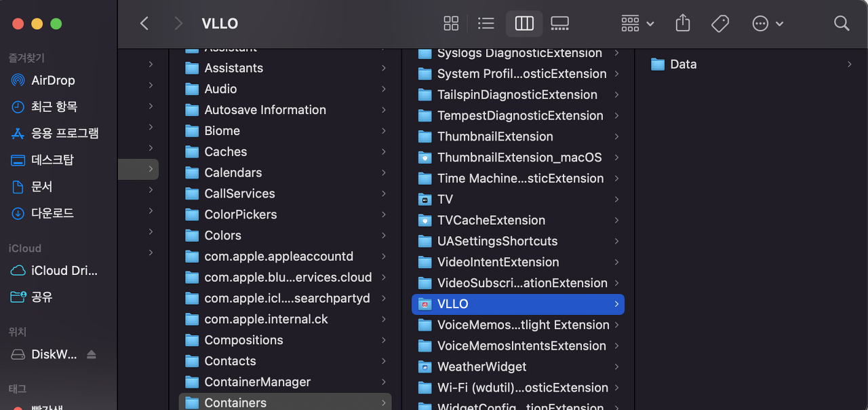Select the Audio folder

coord(285,89)
